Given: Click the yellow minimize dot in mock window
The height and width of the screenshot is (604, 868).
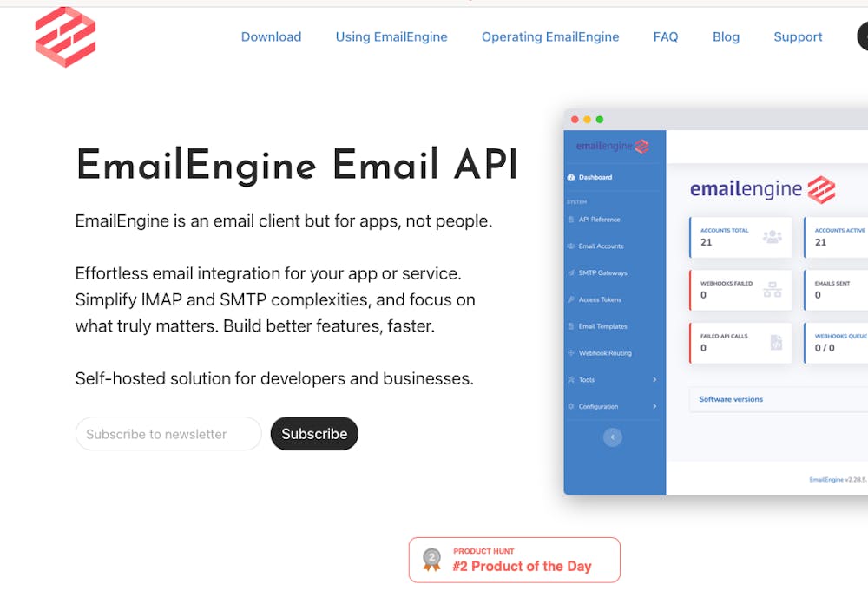Looking at the screenshot, I should [587, 120].
